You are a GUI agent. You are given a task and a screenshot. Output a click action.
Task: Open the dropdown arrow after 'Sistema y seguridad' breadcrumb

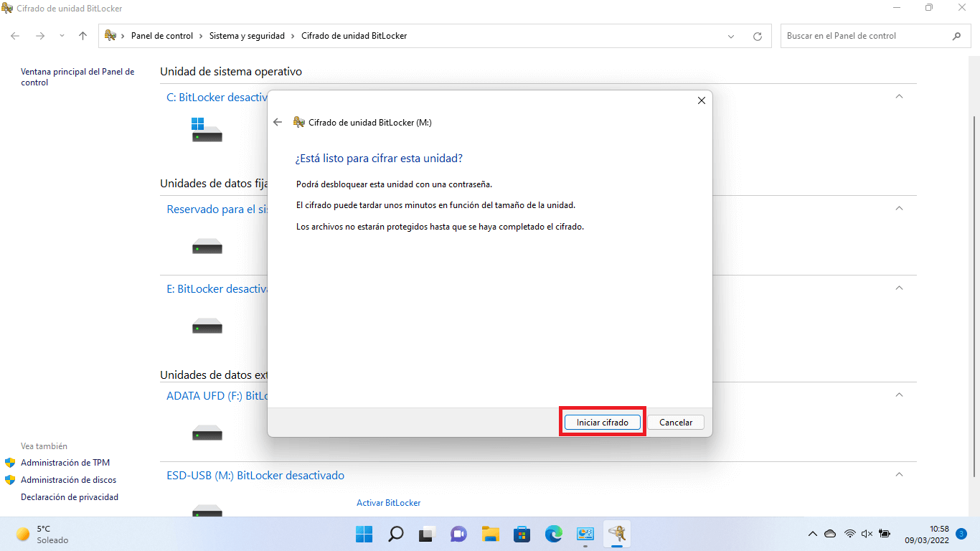click(293, 36)
